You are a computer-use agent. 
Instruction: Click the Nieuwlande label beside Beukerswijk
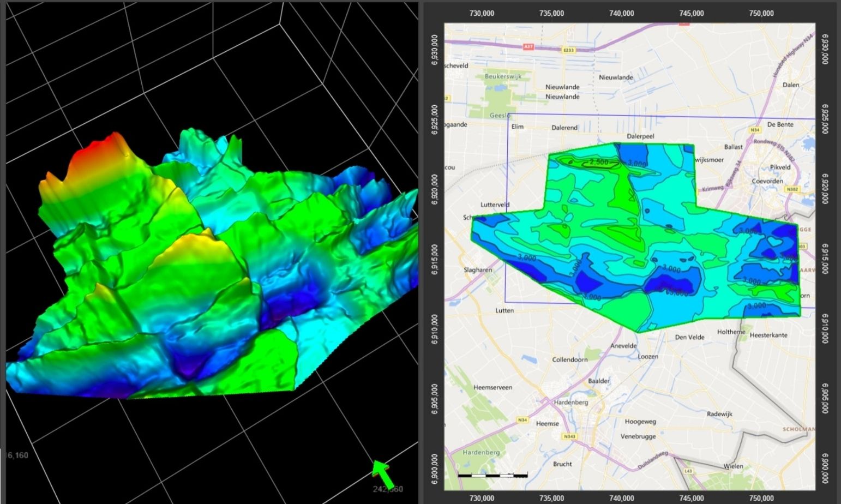click(562, 87)
